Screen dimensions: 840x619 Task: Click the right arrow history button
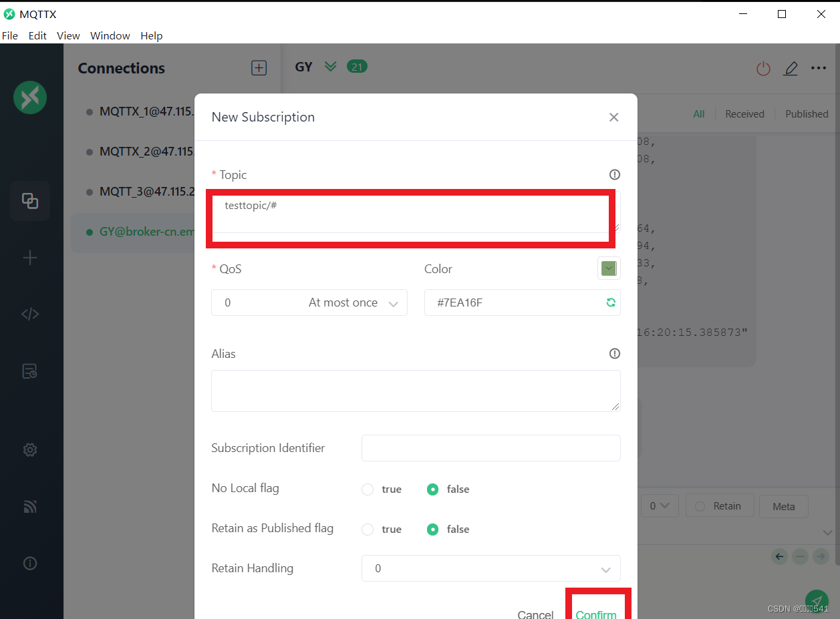pos(821,556)
